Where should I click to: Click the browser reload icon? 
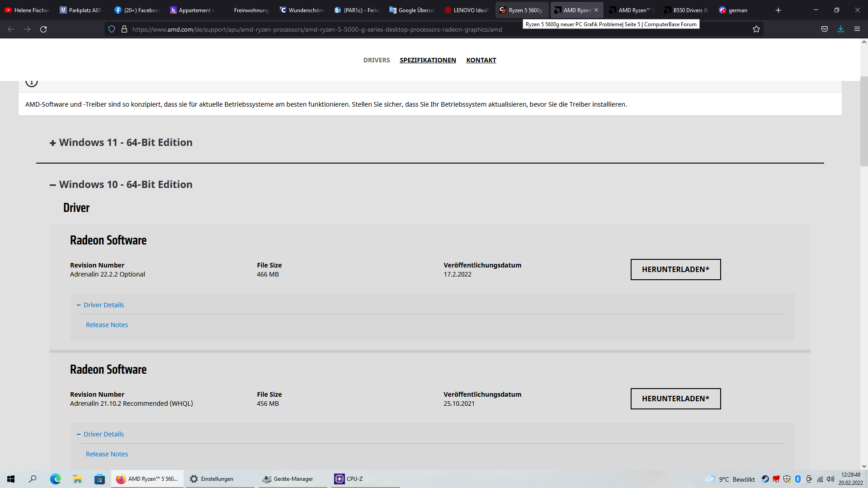(x=43, y=29)
